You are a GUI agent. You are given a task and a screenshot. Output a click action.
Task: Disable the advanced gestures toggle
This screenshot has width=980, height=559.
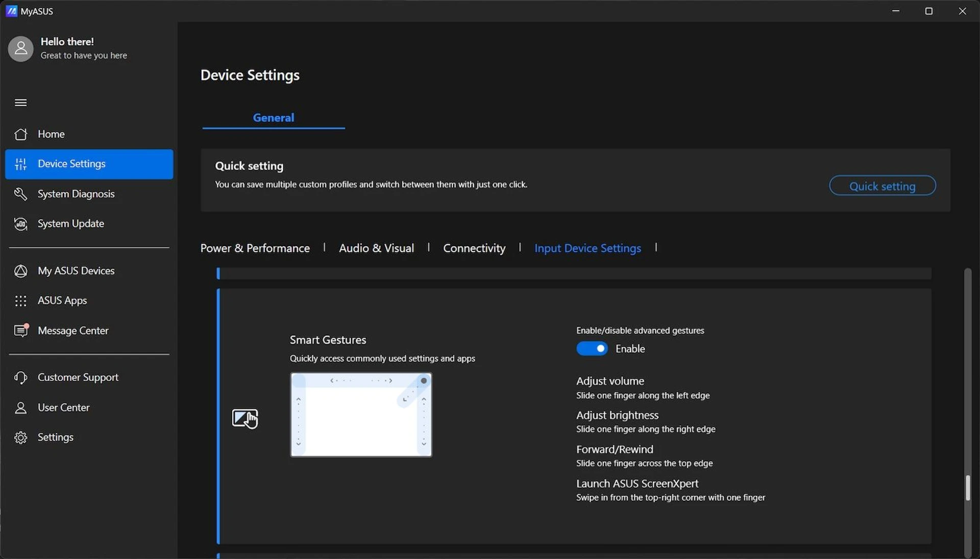(592, 348)
